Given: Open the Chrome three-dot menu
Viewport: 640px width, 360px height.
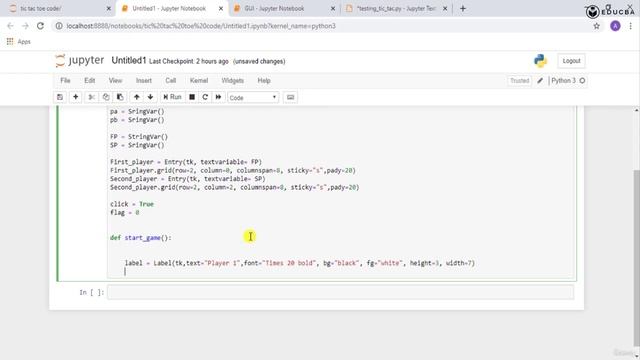Looking at the screenshot, I should pos(631,26).
